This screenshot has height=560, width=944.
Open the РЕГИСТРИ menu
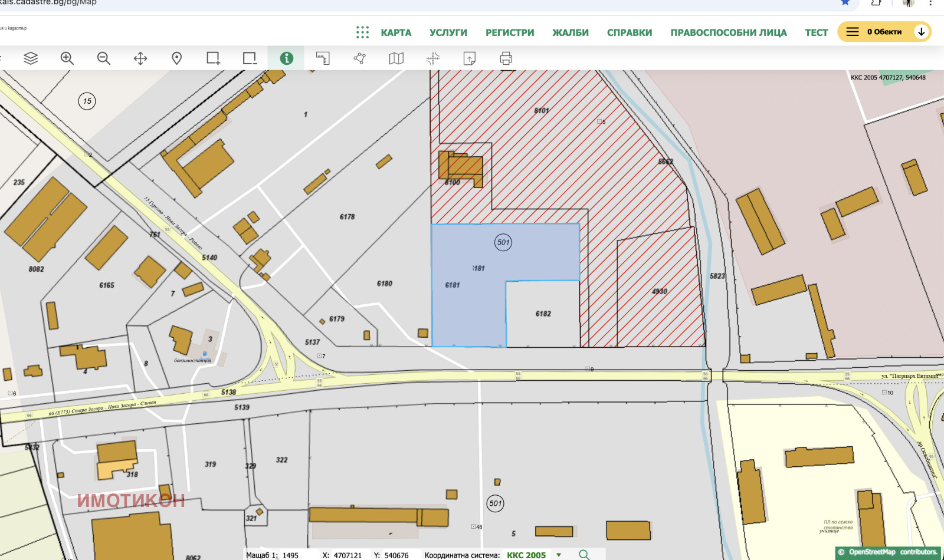[510, 32]
